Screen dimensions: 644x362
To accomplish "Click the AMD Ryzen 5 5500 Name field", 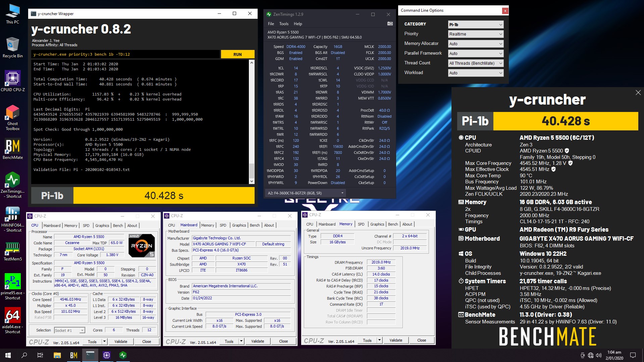I will [x=89, y=237].
